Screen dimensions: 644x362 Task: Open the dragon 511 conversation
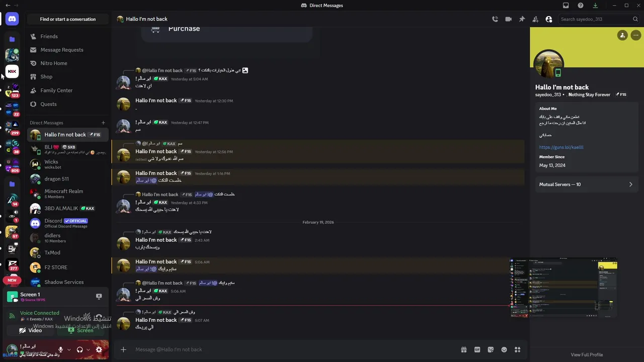tap(67, 179)
